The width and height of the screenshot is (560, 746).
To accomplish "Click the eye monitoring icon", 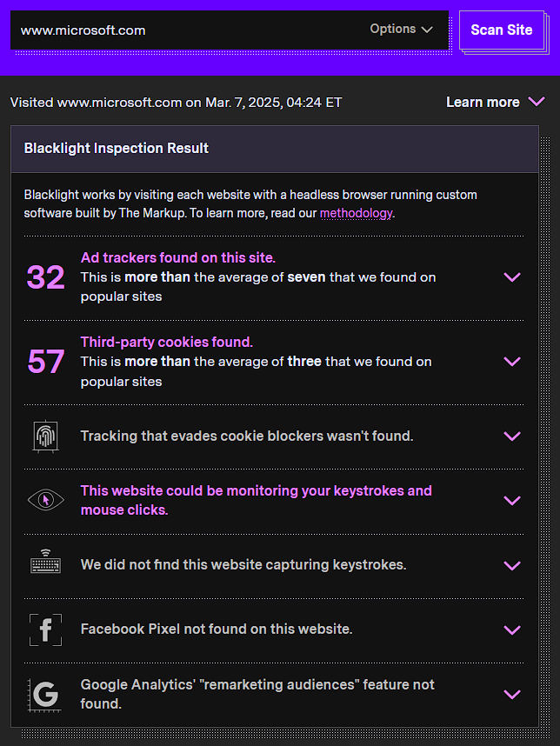I will pyautogui.click(x=45, y=500).
